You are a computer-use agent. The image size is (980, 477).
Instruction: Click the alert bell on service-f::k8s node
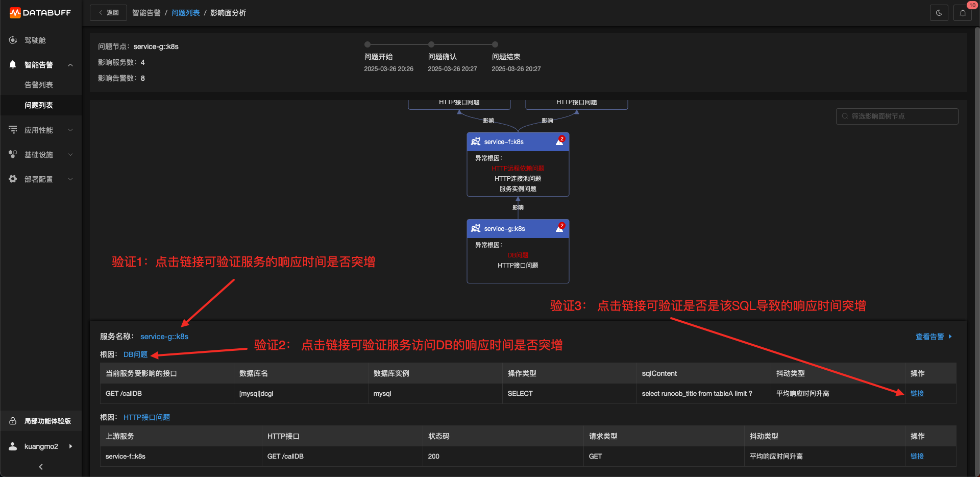coord(560,141)
